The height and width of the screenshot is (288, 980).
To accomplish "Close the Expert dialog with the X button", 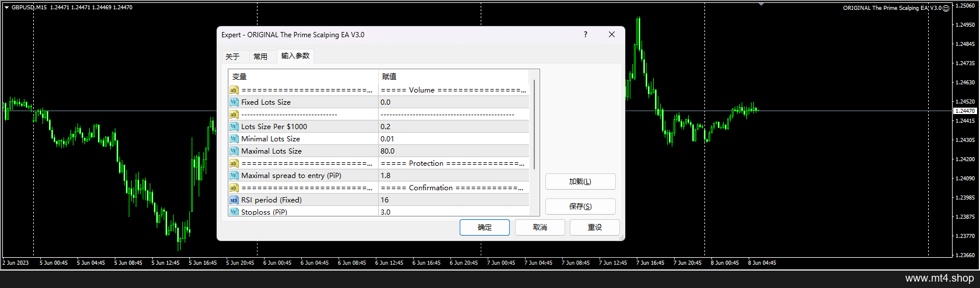I will pyautogui.click(x=612, y=35).
